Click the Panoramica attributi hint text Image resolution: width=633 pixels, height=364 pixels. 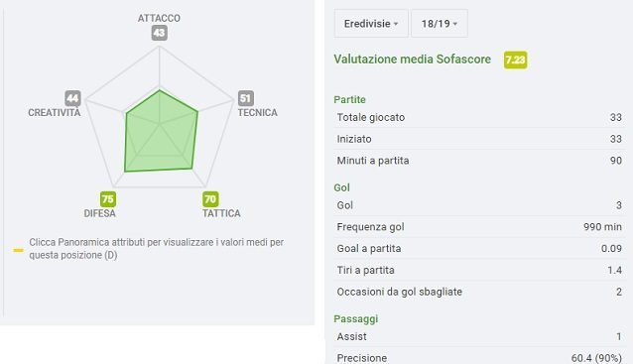click(156, 249)
